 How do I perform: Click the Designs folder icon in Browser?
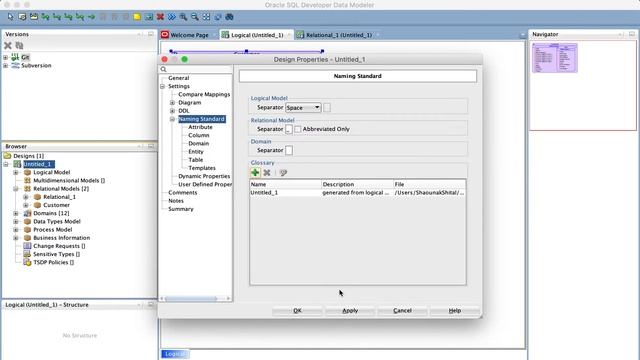(7, 156)
